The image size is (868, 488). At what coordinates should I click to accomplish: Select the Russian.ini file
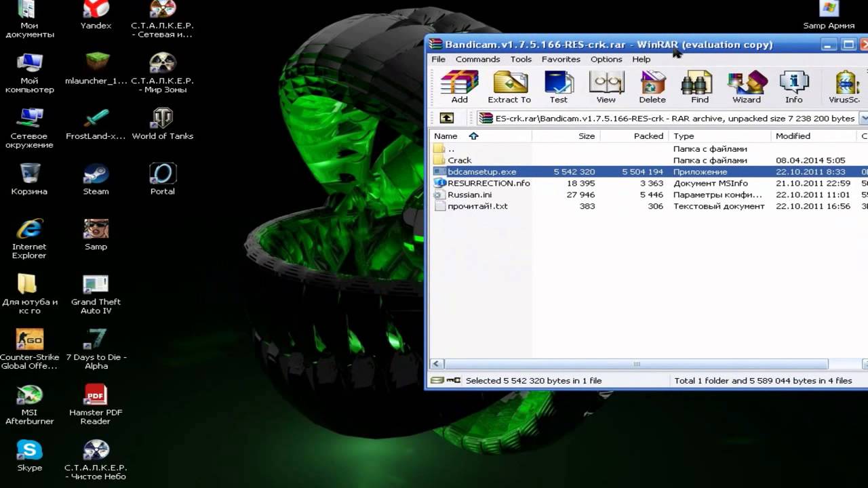coord(649,195)
